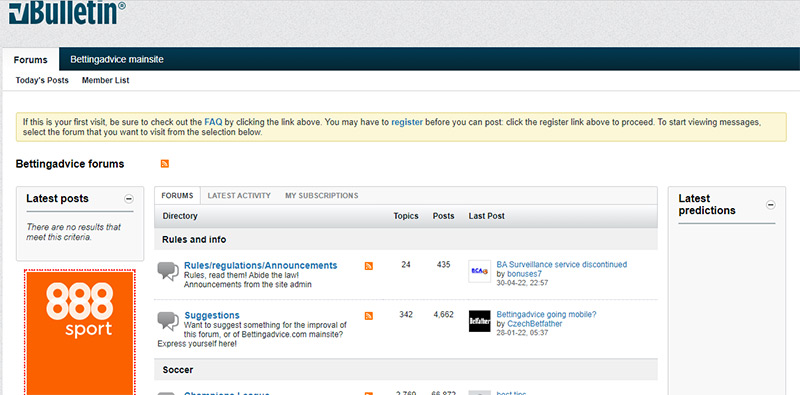The width and height of the screenshot is (800, 395).
Task: Open Rules/regulations/Announcements forum
Action: tap(261, 265)
